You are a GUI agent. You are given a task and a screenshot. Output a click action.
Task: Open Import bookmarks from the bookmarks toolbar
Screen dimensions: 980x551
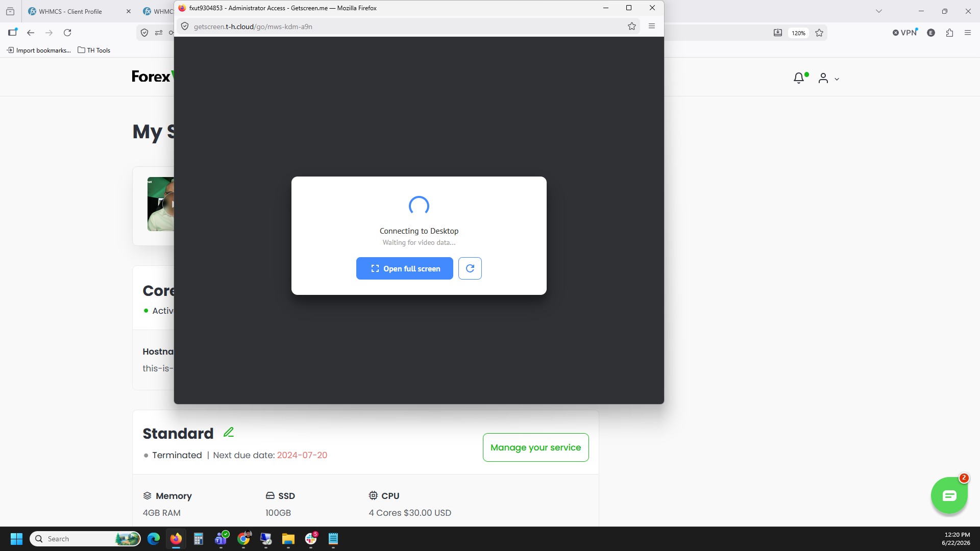click(39, 50)
